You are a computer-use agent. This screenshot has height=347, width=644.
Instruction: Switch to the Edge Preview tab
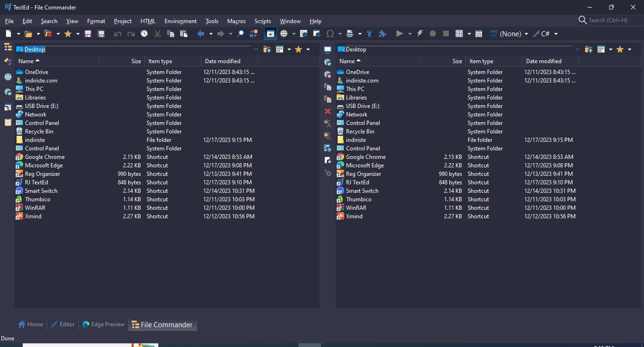[103, 324]
